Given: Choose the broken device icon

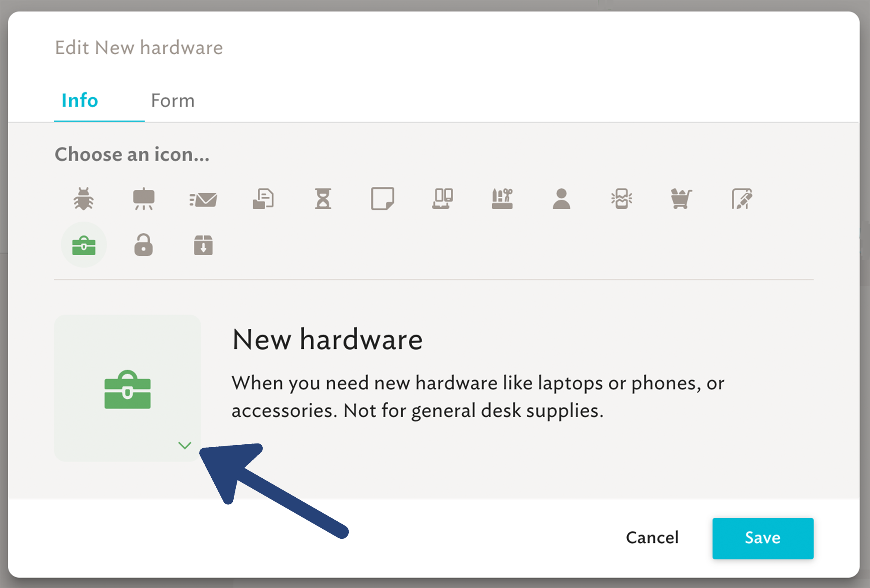Looking at the screenshot, I should pos(621,199).
